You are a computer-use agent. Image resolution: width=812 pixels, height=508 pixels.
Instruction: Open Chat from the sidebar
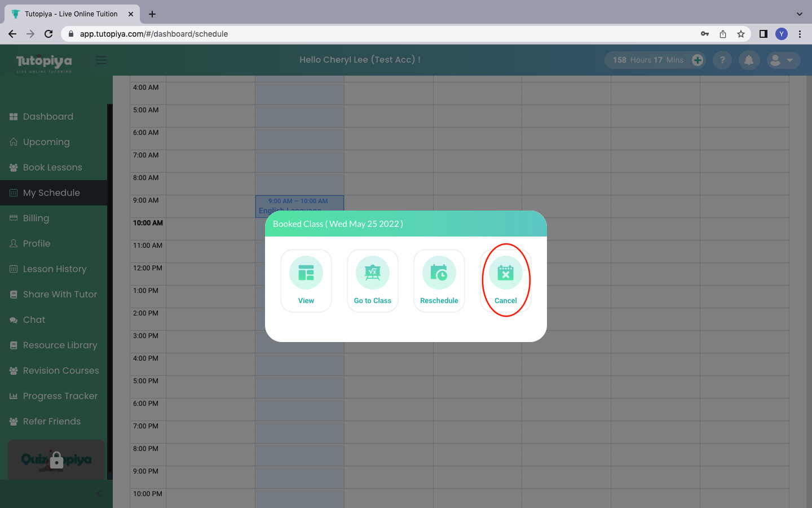pyautogui.click(x=34, y=320)
